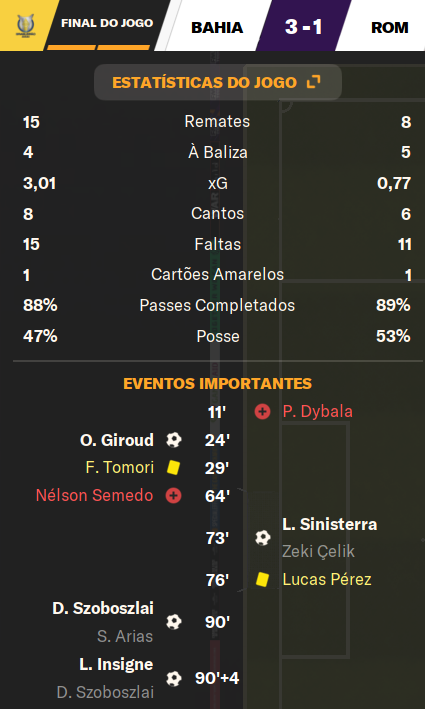Click the goal ball icon for L. Sinisterra
Screen dimensions: 425x709
(x=262, y=538)
